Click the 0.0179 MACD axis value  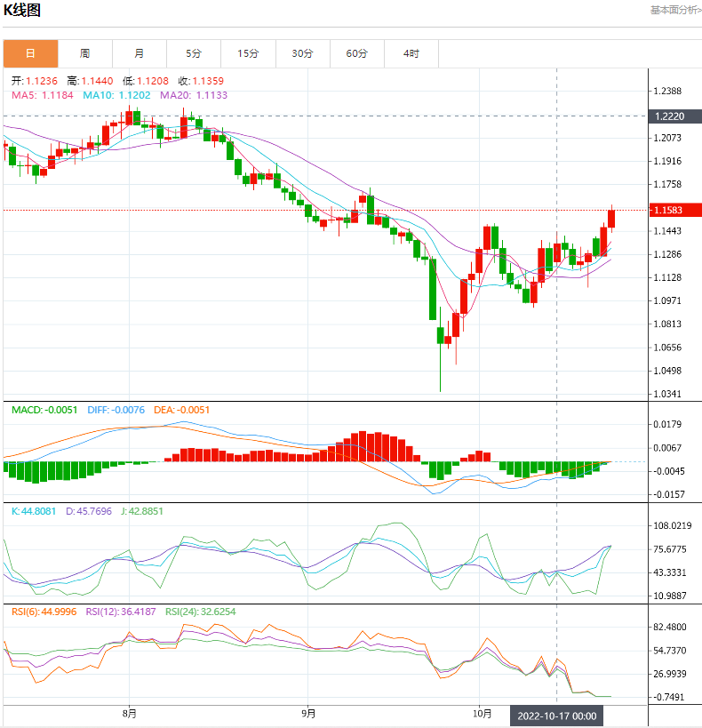pos(667,424)
